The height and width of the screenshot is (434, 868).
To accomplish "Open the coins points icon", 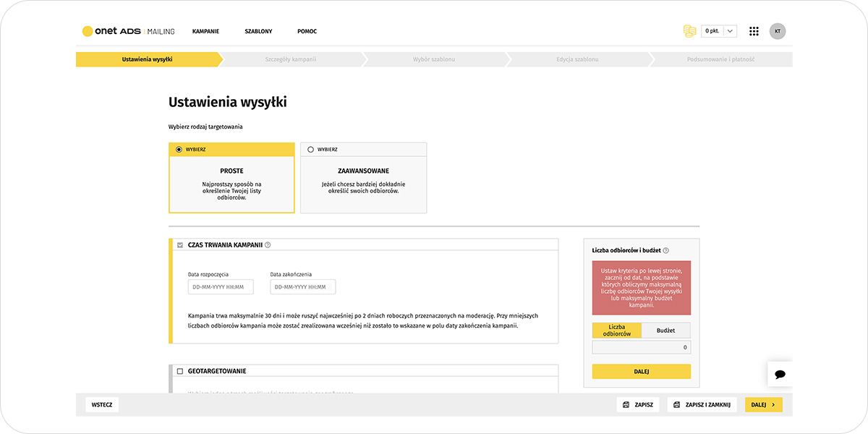I will click(689, 31).
